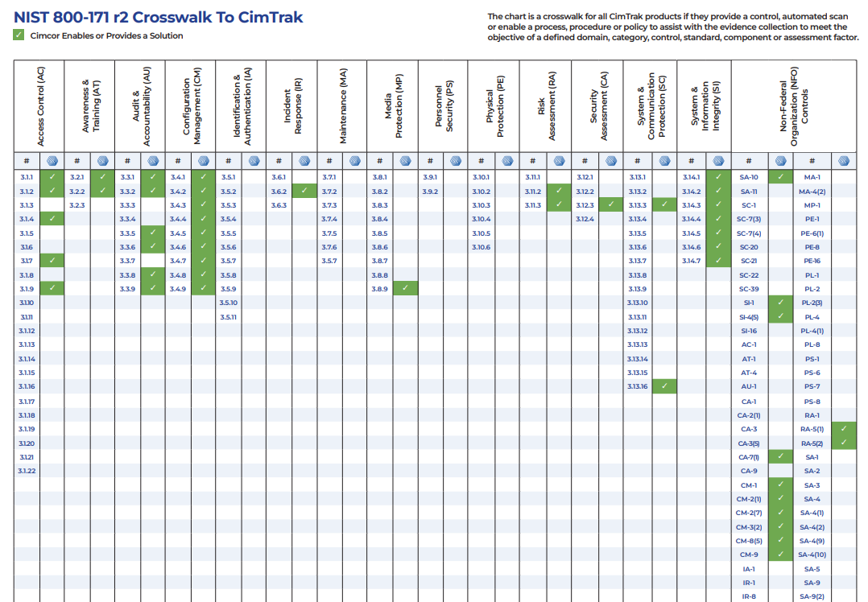The width and height of the screenshot is (868, 602).
Task: Click the 'Incident Response (IR)' column header
Action: (291, 106)
